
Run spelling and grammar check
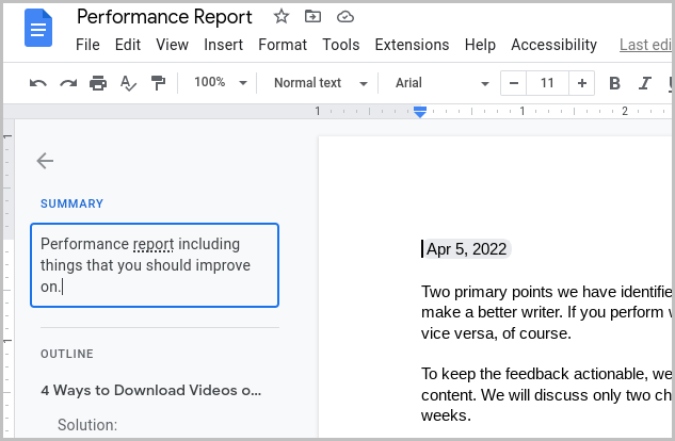pyautogui.click(x=128, y=83)
